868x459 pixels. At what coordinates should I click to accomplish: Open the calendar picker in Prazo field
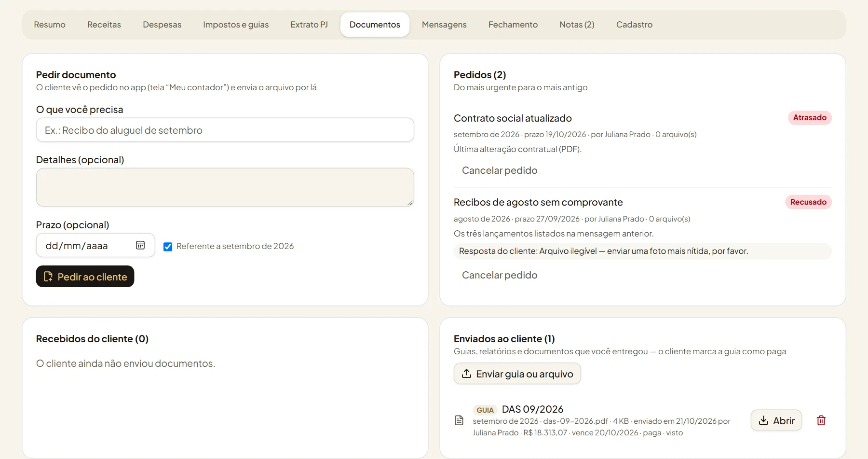(x=140, y=245)
